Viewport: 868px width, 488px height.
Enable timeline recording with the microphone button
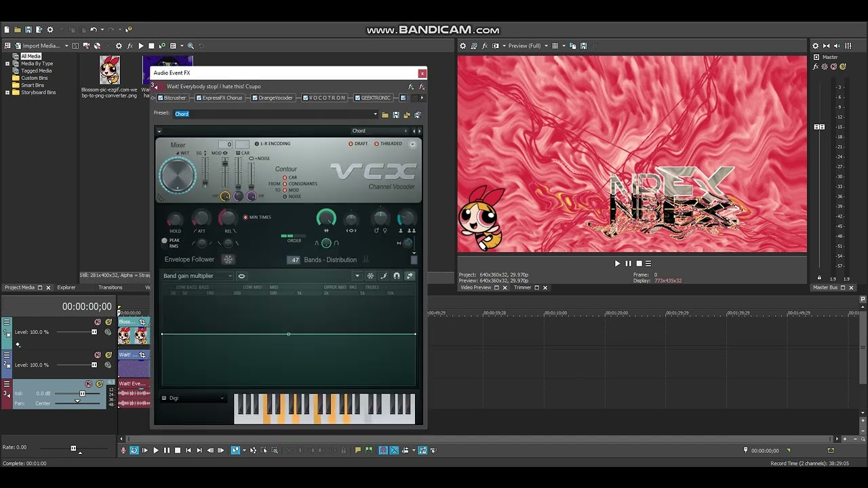[x=123, y=450]
